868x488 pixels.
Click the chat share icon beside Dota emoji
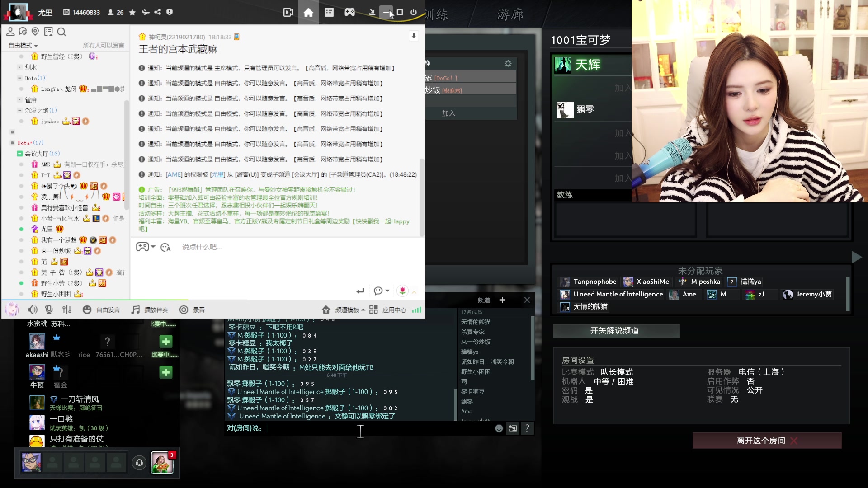click(513, 428)
